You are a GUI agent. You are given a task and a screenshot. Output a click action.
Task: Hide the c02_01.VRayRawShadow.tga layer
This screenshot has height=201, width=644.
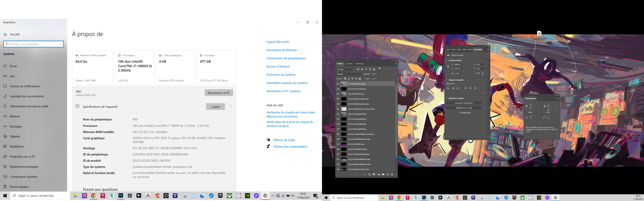(338, 169)
